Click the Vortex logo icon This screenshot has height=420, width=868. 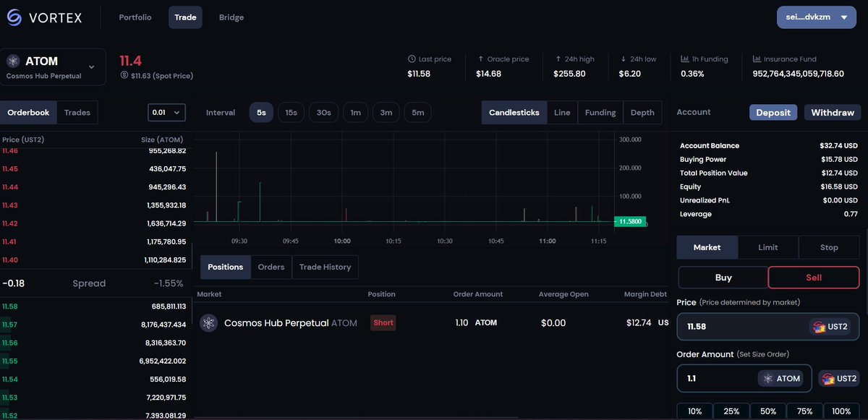pos(14,17)
